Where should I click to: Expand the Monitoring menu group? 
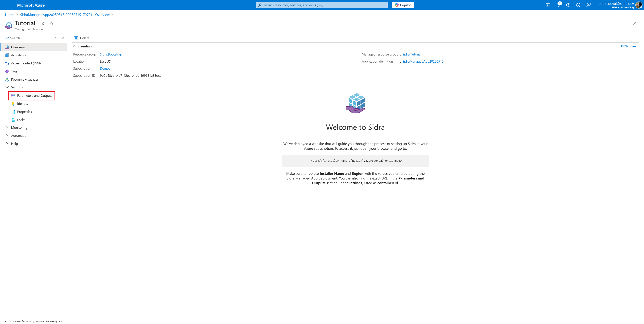click(x=7, y=128)
